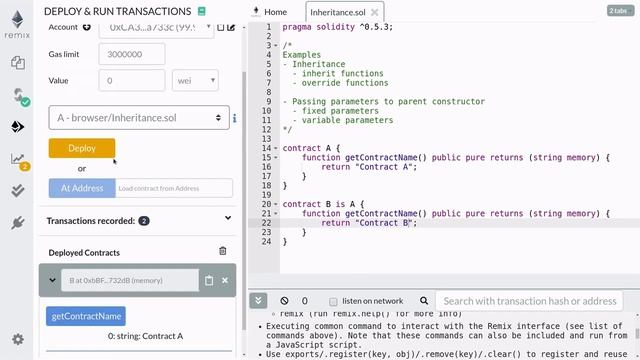
Task: Click the terminal vertical scrollbar
Action: pyautogui.click(x=637, y=333)
